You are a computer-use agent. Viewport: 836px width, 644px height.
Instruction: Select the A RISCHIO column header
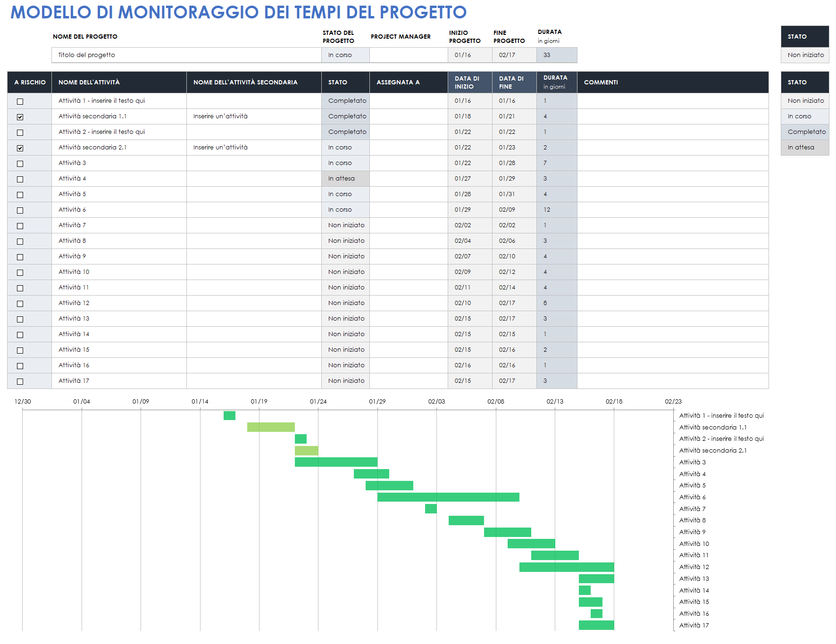point(30,82)
